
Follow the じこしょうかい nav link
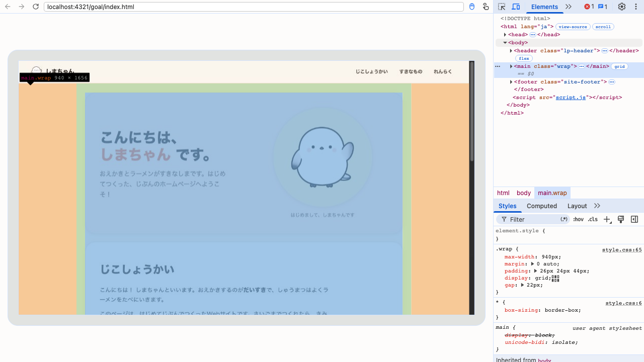[372, 72]
